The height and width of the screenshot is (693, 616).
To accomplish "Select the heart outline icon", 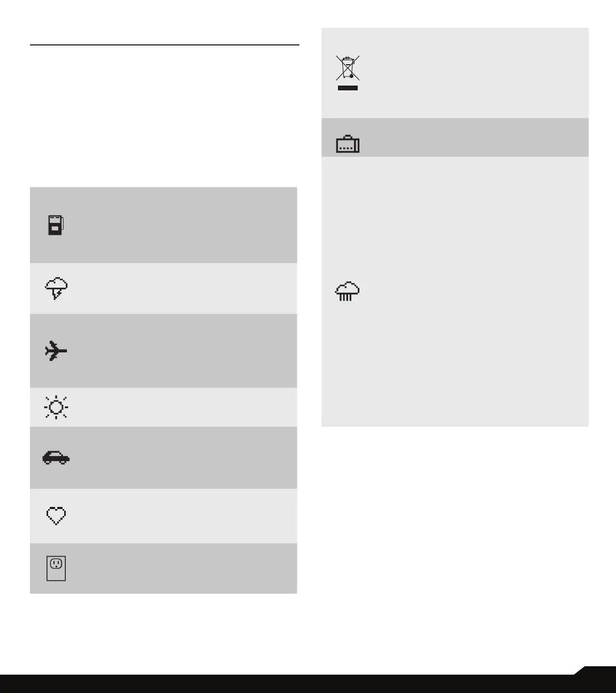I will tap(56, 516).
